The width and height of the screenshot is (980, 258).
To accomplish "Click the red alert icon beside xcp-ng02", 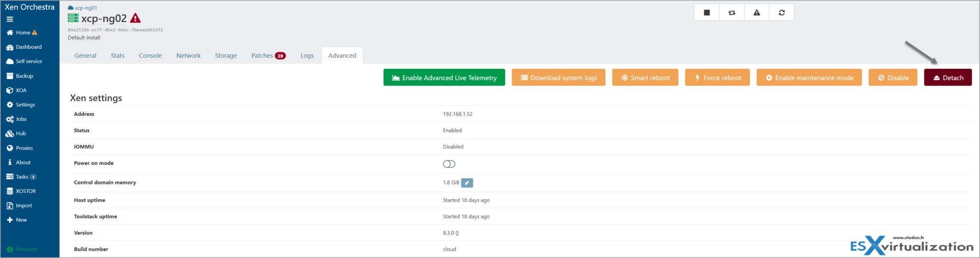I will (x=135, y=19).
